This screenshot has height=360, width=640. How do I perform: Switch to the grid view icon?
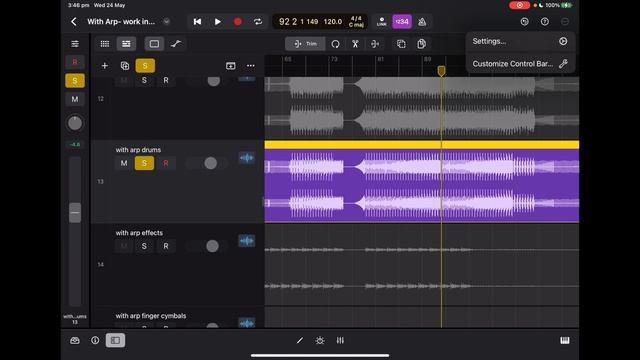click(105, 44)
